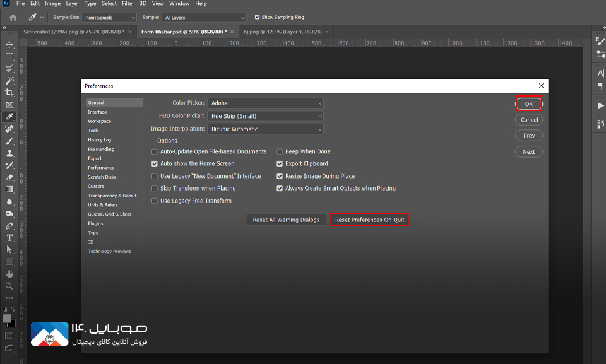Select the Rectangular Marquee tool
The height and width of the screenshot is (364, 606).
click(9, 56)
